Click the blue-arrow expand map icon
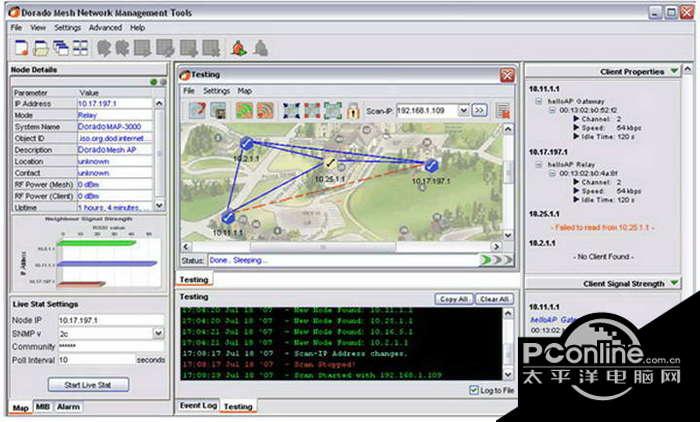 [x=292, y=110]
